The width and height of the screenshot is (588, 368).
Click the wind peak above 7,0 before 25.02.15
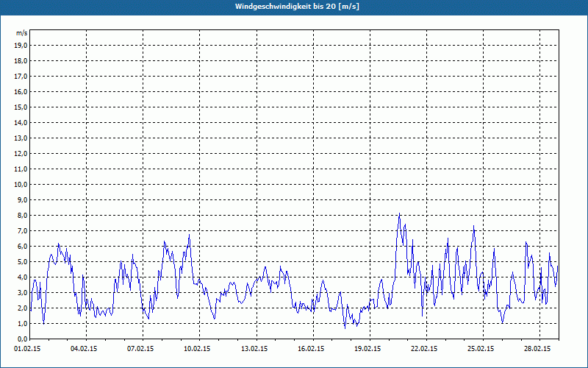[474, 227]
